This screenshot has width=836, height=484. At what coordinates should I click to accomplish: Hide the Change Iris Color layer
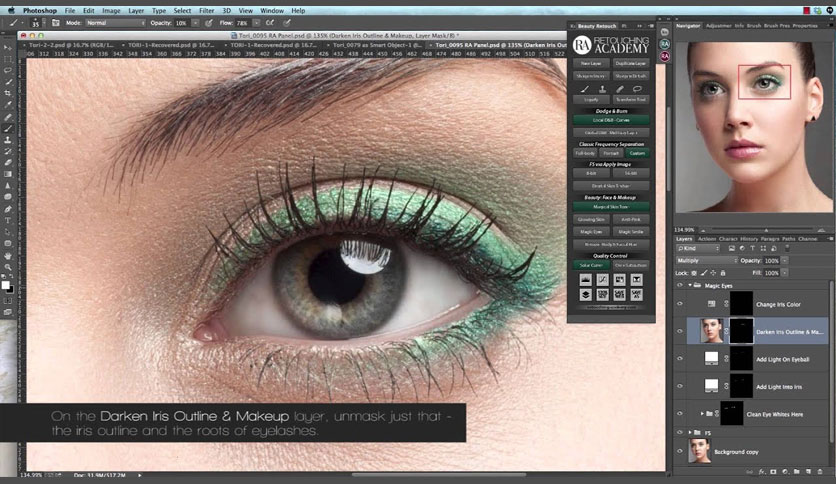(680, 304)
